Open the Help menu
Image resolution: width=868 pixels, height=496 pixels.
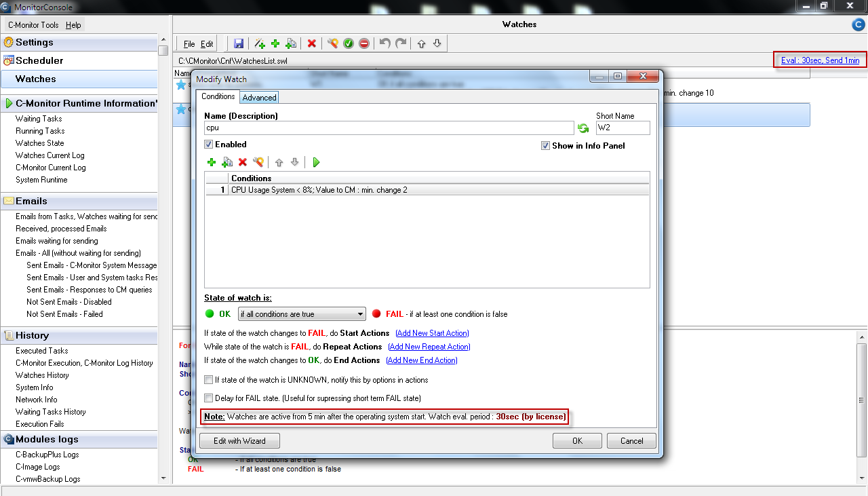(73, 25)
